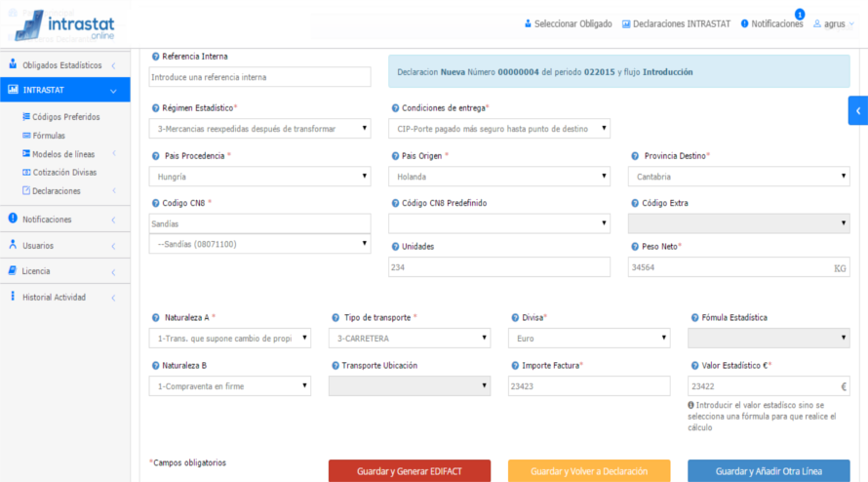Click the Referencia Interna input field
Viewport: 868px width, 482px height.
tap(260, 77)
